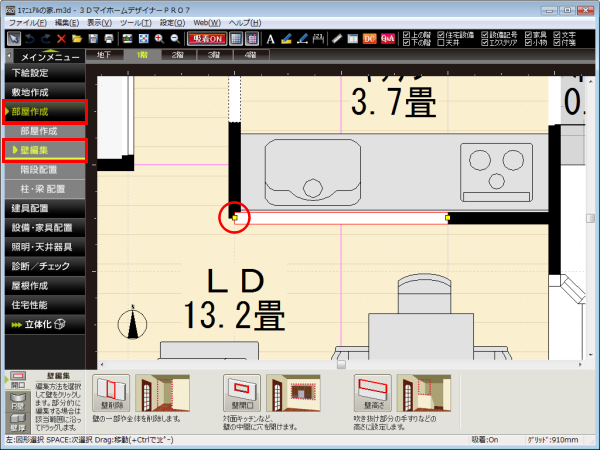Enable the 天井 checkbox
This screenshot has width=600, height=450.
pos(441,43)
